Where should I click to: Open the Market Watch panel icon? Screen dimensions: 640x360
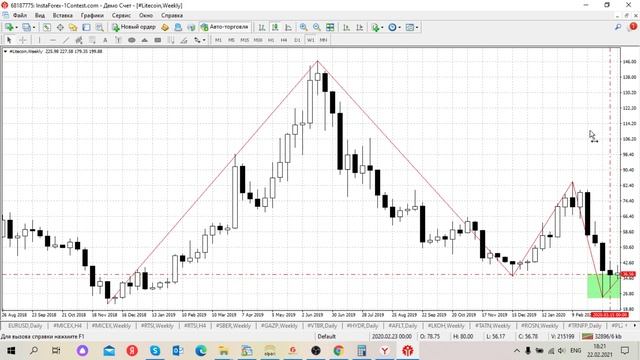(47, 27)
